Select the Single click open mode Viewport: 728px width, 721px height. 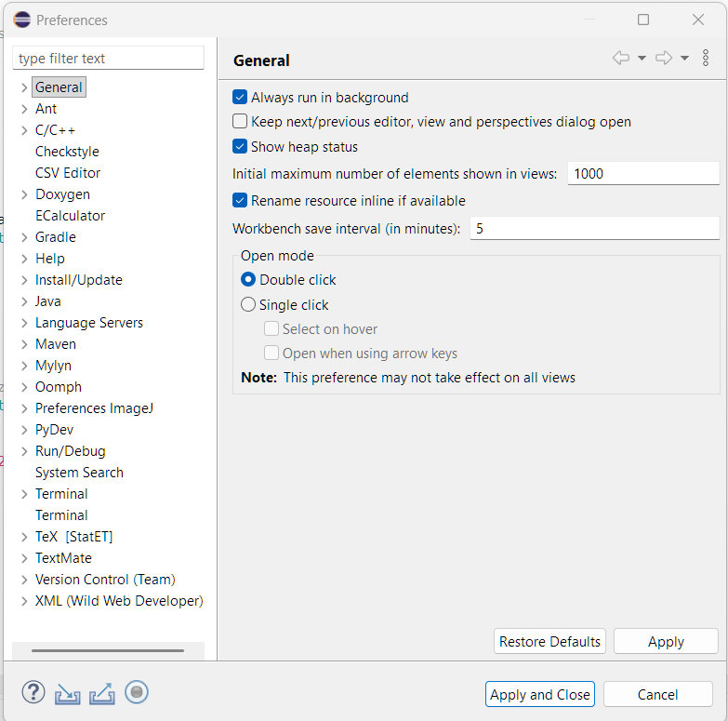(248, 305)
